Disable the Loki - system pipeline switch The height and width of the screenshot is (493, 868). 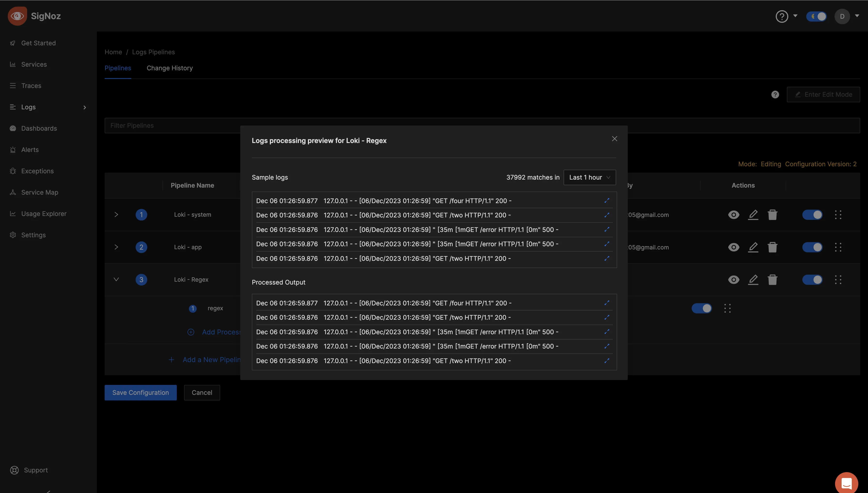812,215
